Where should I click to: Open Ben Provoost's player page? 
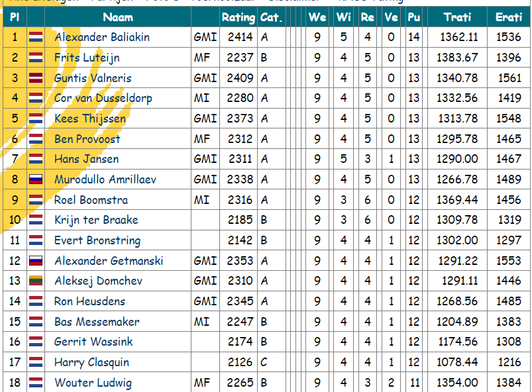[x=87, y=138]
